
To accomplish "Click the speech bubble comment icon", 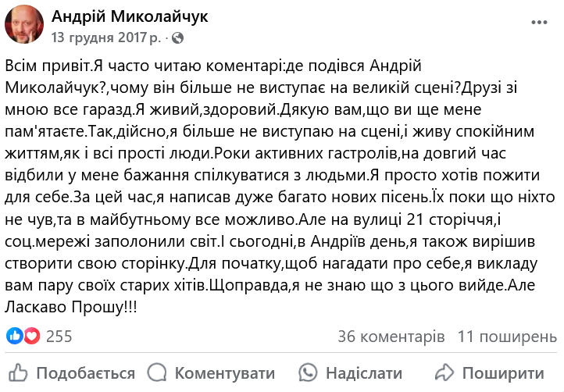I will (158, 372).
